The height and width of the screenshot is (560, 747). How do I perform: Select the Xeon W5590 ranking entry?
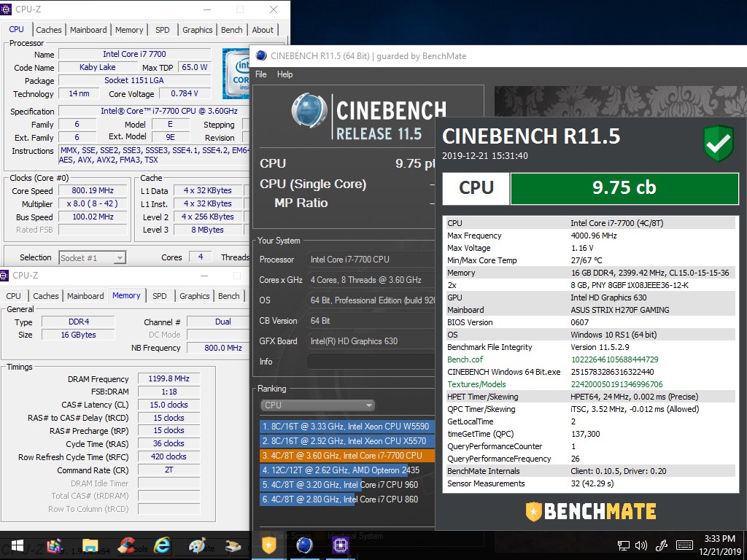coord(347,426)
